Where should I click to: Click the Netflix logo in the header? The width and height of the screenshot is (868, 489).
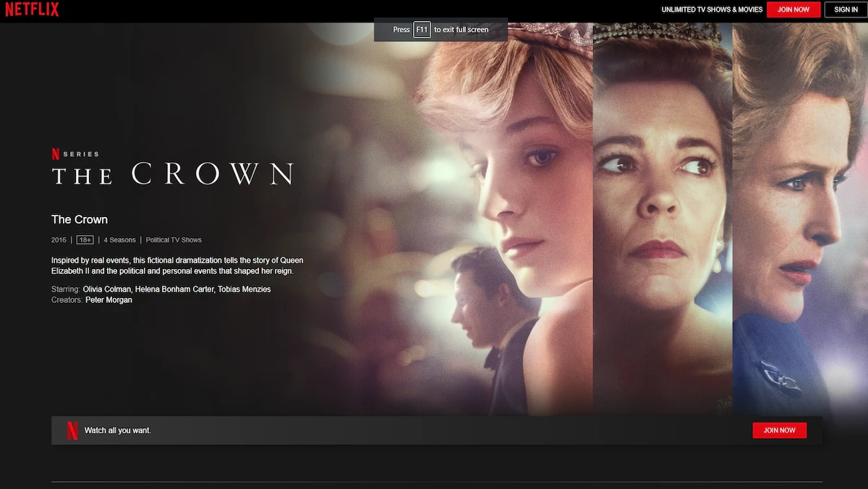point(32,9)
